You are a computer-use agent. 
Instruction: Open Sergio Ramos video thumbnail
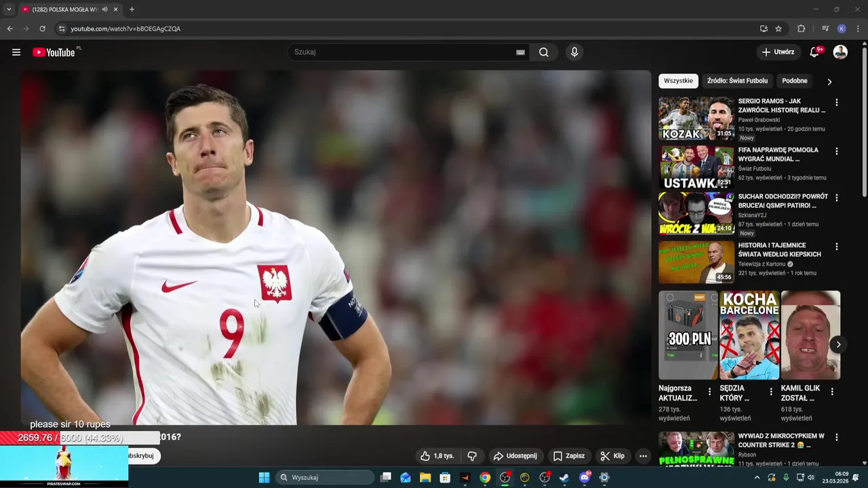pos(696,119)
